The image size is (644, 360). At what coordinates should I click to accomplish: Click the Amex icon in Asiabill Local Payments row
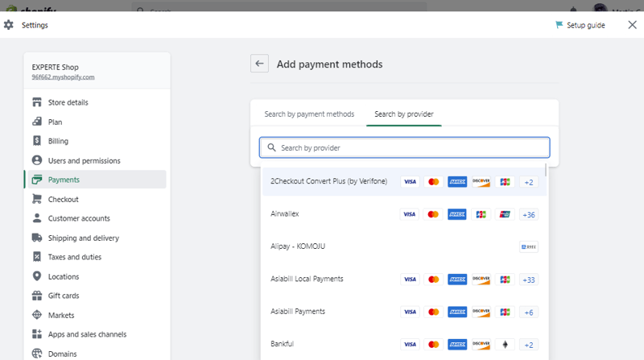[x=457, y=279]
